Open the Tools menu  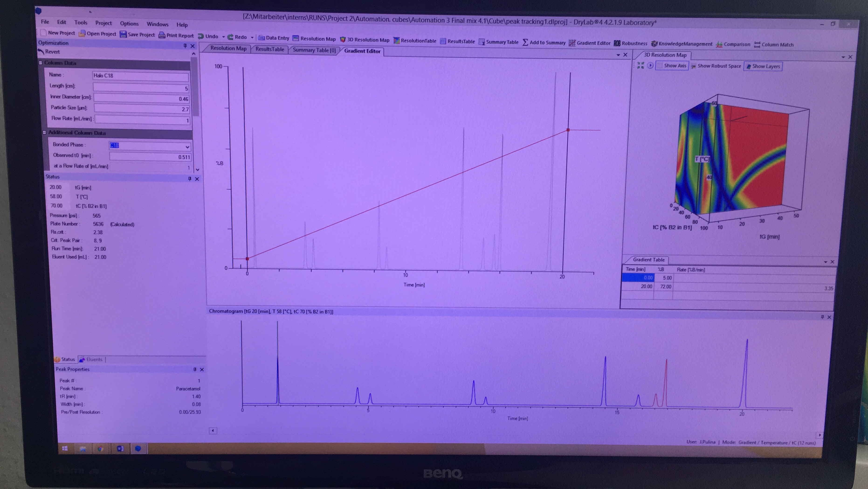[81, 23]
